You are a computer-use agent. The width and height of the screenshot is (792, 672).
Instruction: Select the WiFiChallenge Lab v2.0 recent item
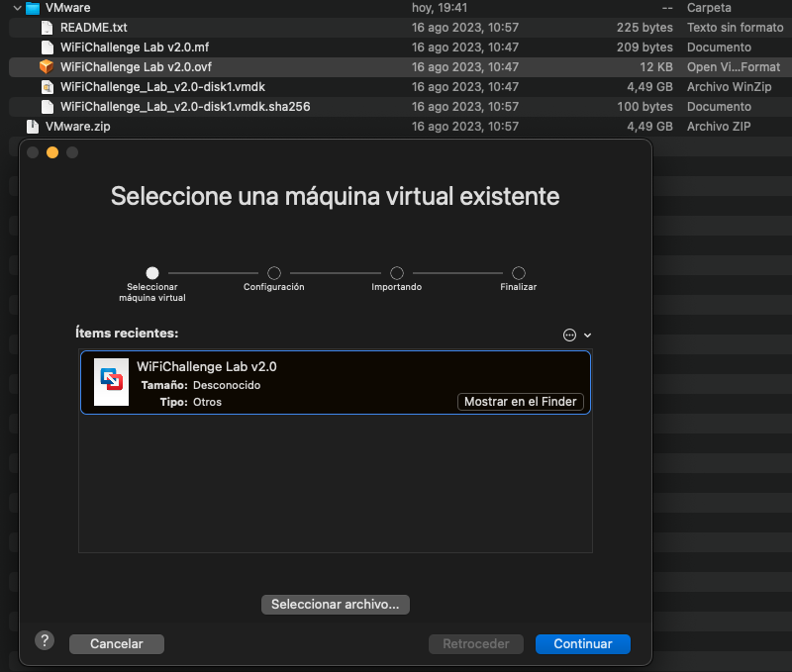336,383
